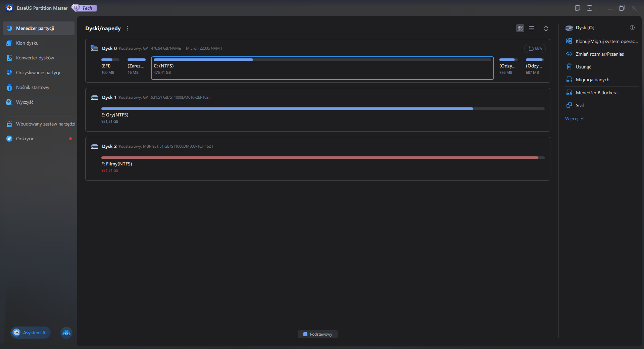Viewport: 644px width, 349px height.
Task: Open Konwerter dysków section
Action: point(39,58)
